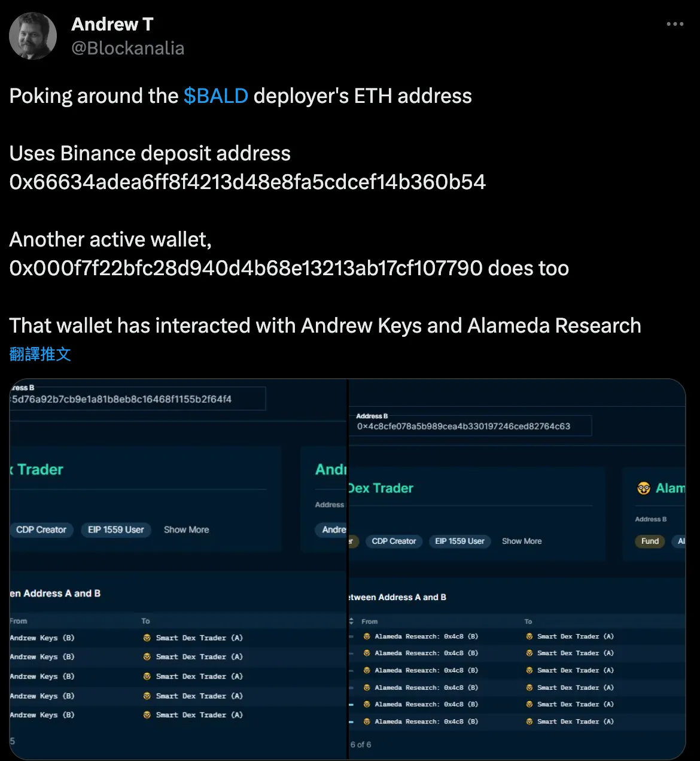The width and height of the screenshot is (700, 761).
Task: Expand Show More in right Dex Trader panel
Action: (522, 541)
